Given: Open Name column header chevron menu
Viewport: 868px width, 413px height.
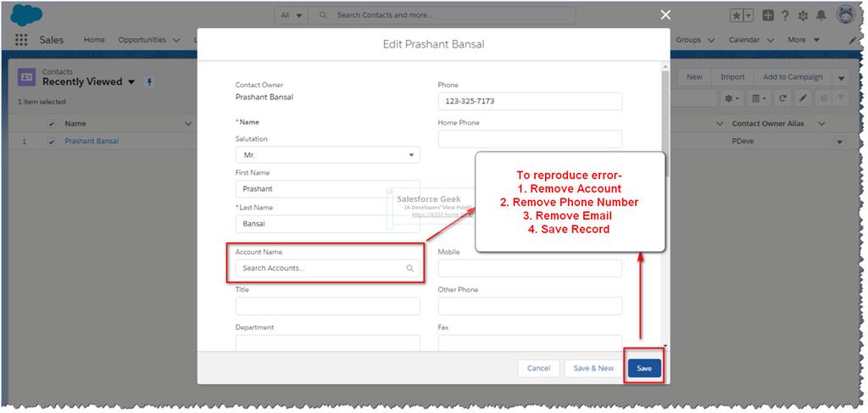Looking at the screenshot, I should click(x=187, y=124).
